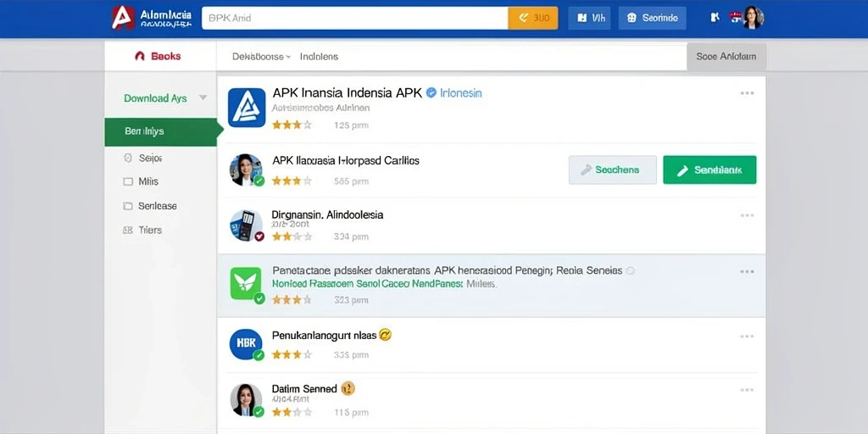Expand the Dekaboorse dropdown
The width and height of the screenshot is (868, 434).
coord(261,57)
